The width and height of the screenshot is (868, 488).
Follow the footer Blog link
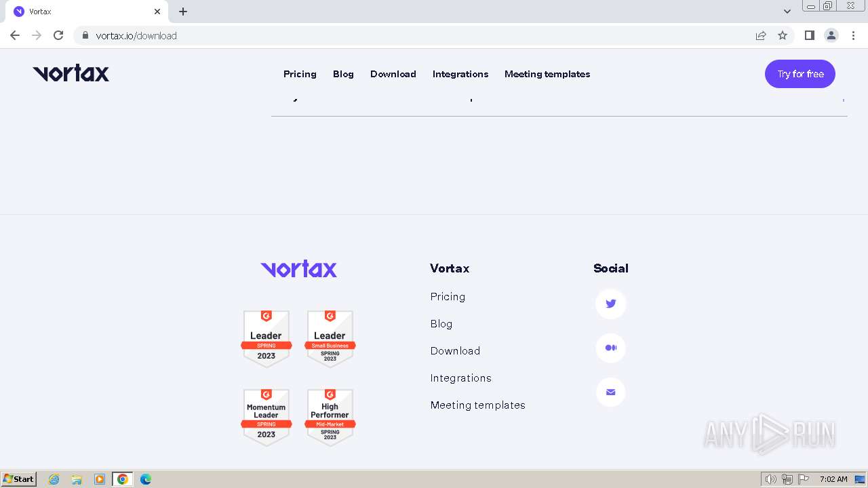(441, 323)
